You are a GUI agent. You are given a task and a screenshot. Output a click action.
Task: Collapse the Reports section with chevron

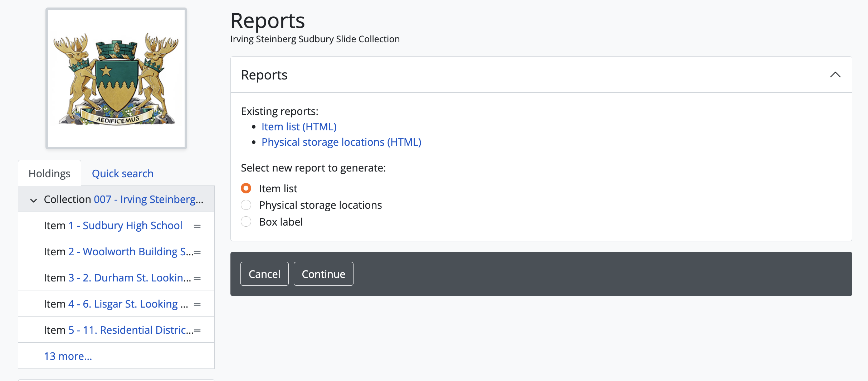click(x=835, y=75)
